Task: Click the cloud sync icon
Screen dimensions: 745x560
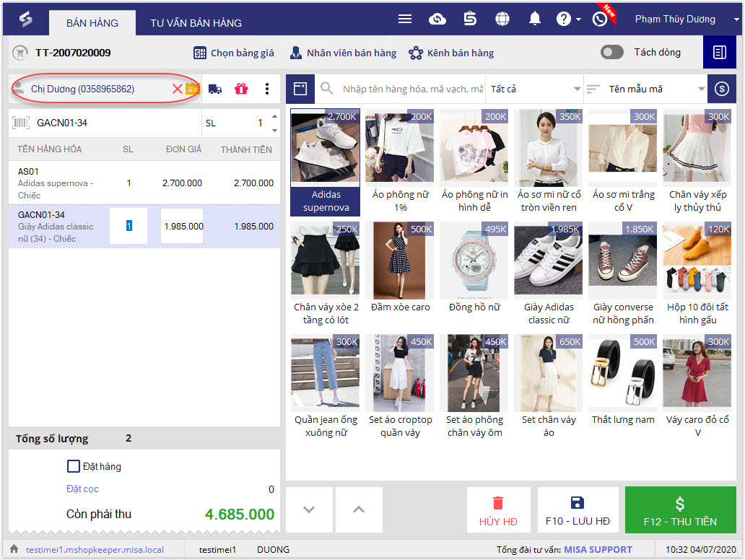Action: (437, 19)
